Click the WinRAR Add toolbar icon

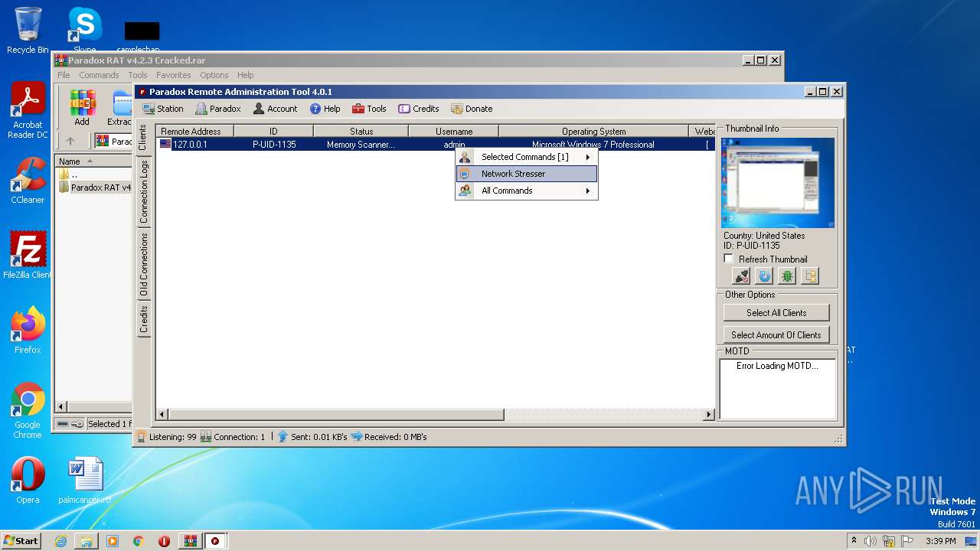point(82,107)
